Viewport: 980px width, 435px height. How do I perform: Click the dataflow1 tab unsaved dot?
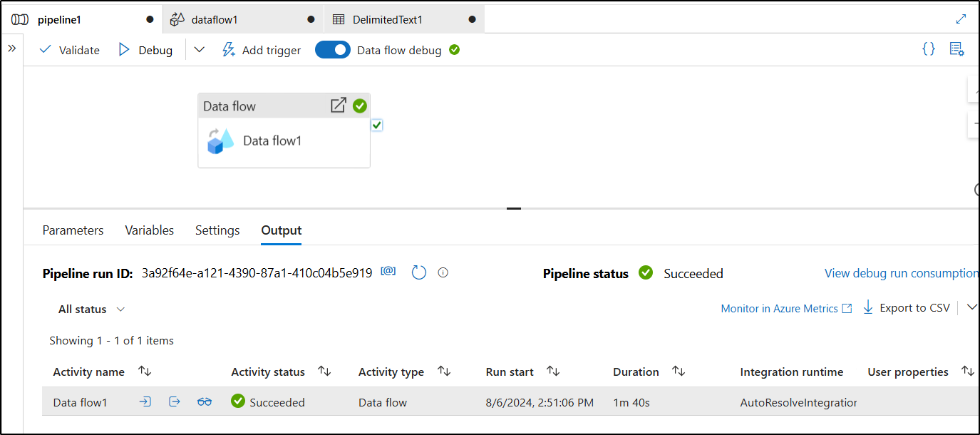click(311, 19)
